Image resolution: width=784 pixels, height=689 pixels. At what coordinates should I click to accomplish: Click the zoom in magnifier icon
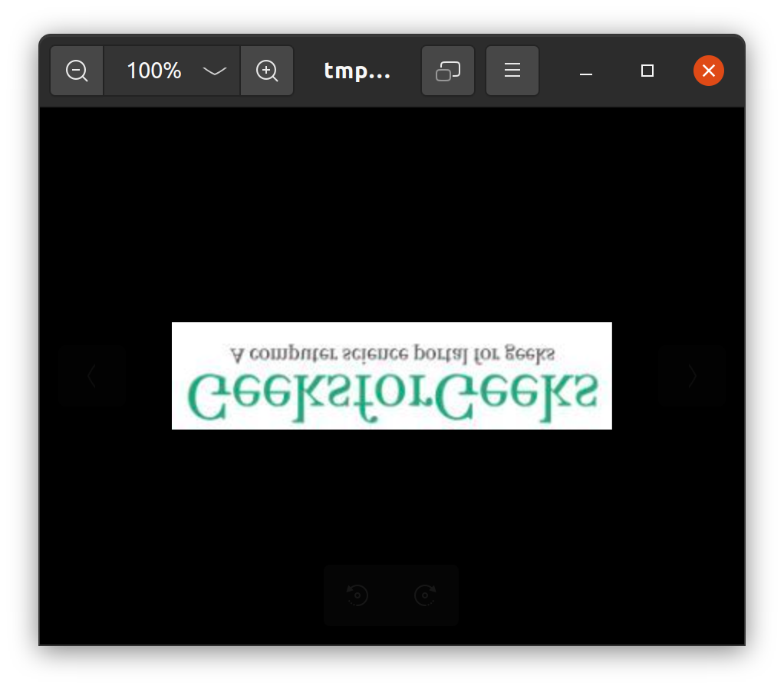coord(267,71)
